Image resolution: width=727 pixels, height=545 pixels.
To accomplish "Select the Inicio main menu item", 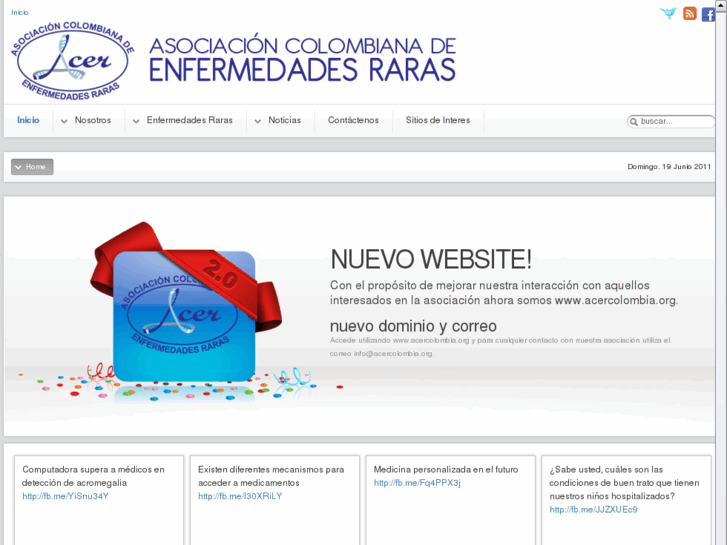I will [x=28, y=120].
